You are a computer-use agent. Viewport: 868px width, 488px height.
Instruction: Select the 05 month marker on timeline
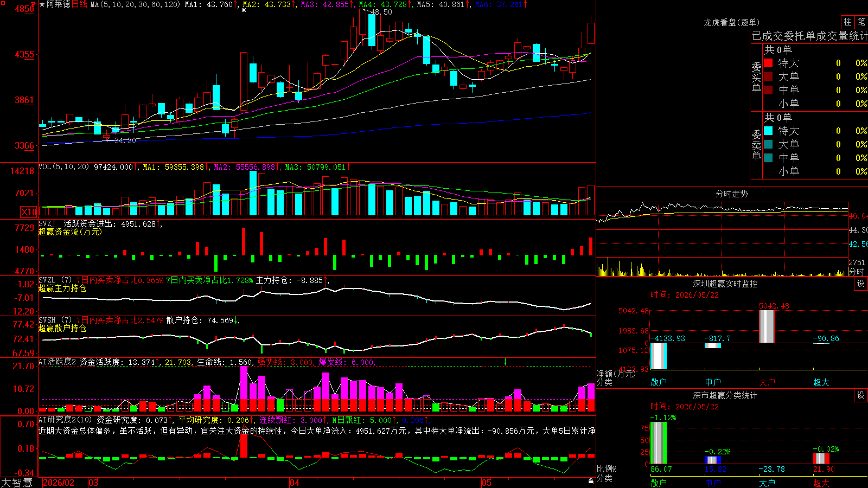click(x=487, y=483)
